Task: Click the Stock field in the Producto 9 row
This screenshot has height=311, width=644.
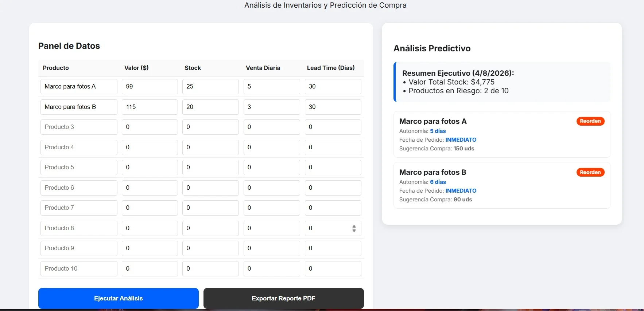Action: pos(210,248)
